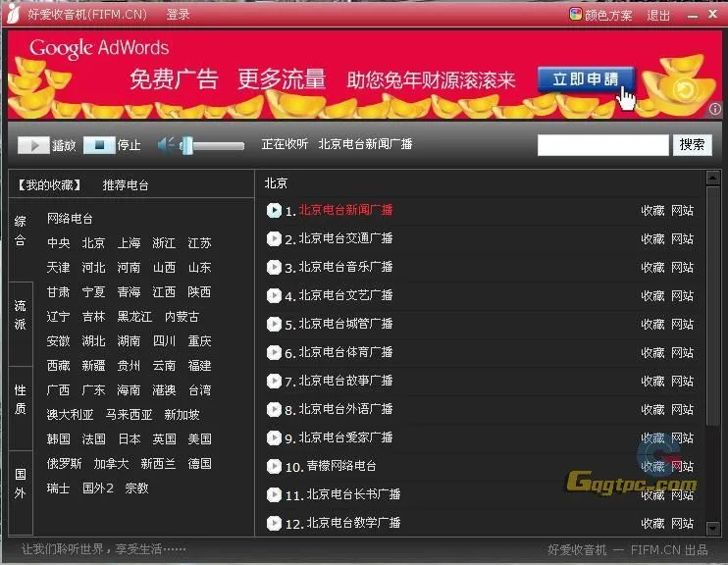Screen dimensions: 728x565
Task: Click the 停止 stop button
Action: (99, 145)
